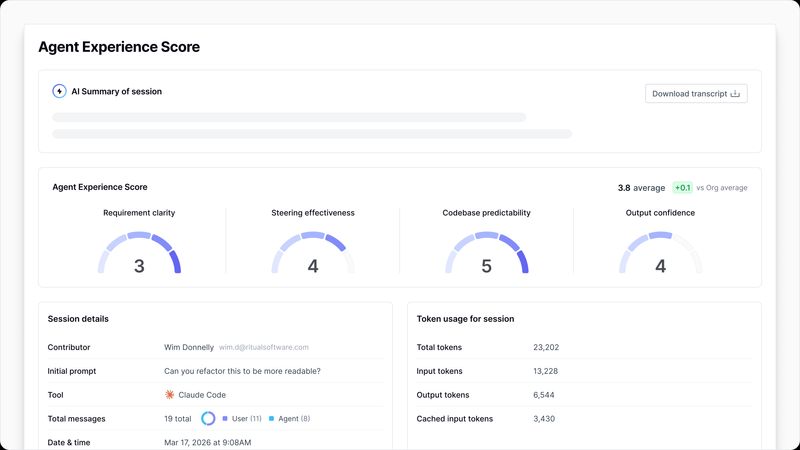Click the Claude Code starburst icon
Viewport: 800px width, 450px height.
[169, 395]
